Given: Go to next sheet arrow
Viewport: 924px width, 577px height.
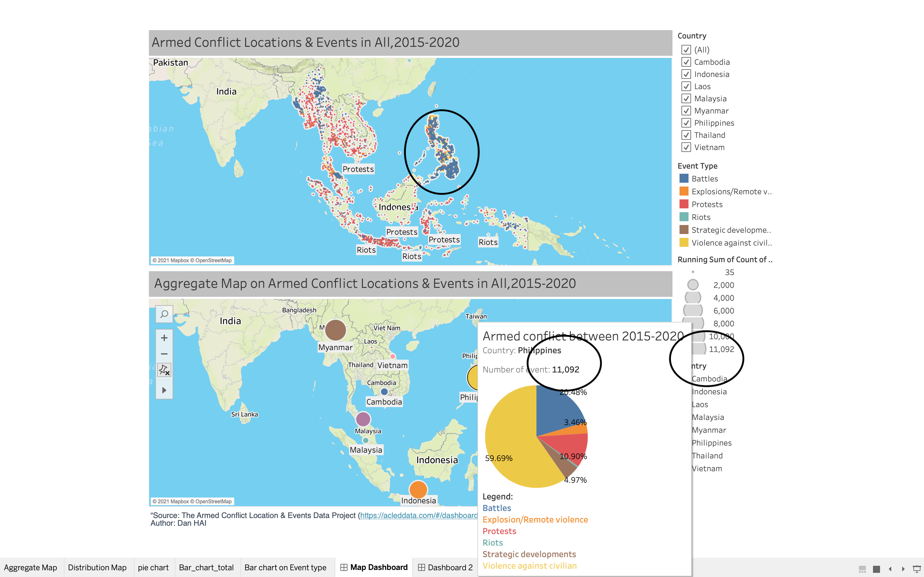Looking at the screenshot, I should (x=903, y=569).
